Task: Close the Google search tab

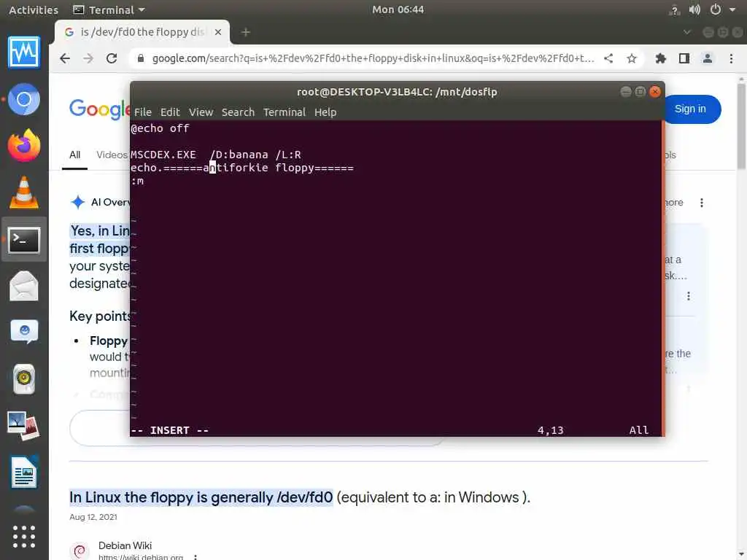Action: tap(217, 32)
